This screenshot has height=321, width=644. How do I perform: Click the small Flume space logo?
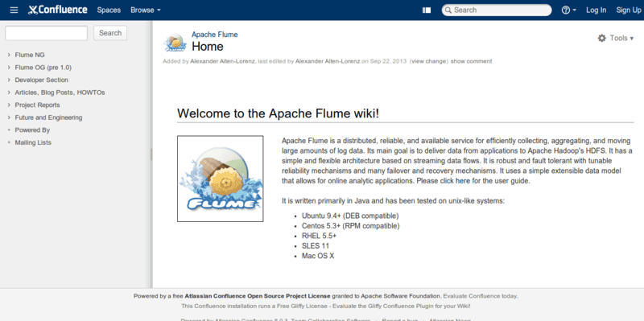tap(175, 43)
